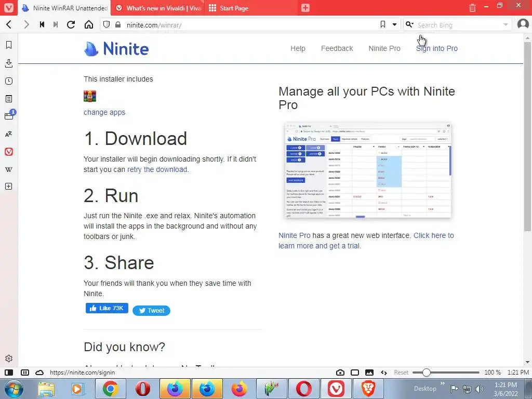Click the WinRAR app icon

pyautogui.click(x=90, y=96)
